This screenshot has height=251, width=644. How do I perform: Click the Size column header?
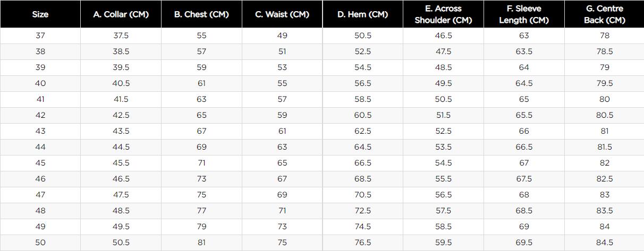tap(40, 14)
